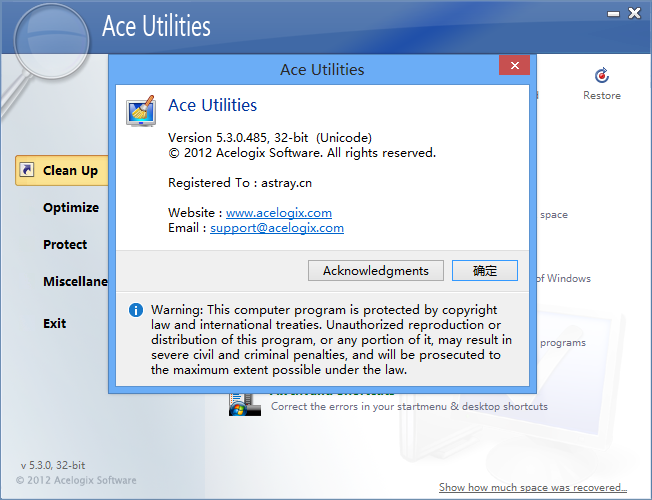Click Correct the errors in your startmenu description
The image size is (652, 500).
pyautogui.click(x=409, y=406)
